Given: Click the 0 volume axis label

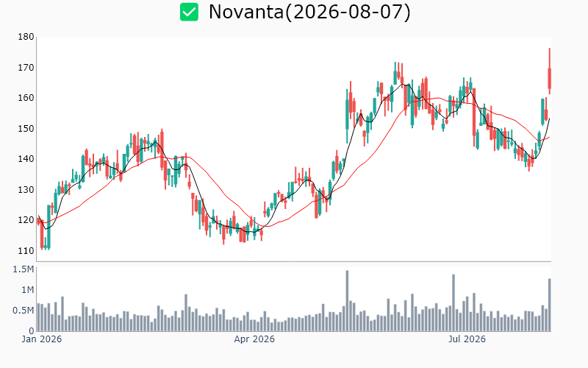Looking at the screenshot, I should pos(32,331).
